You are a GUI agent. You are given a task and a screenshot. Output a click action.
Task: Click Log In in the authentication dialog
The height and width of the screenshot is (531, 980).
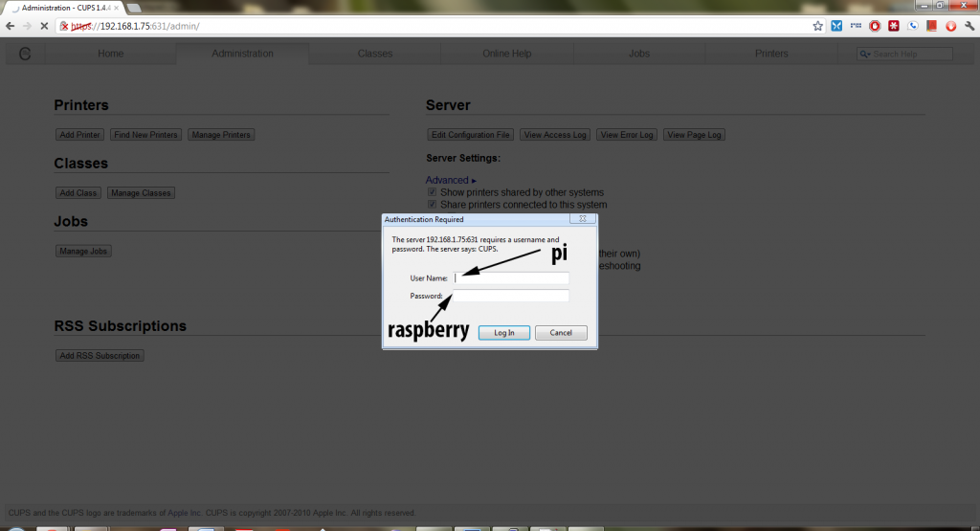tap(504, 333)
